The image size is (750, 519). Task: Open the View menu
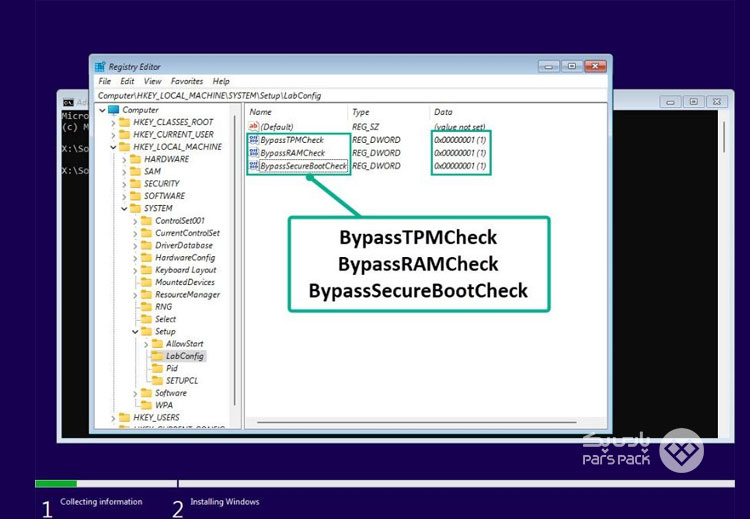tap(152, 81)
